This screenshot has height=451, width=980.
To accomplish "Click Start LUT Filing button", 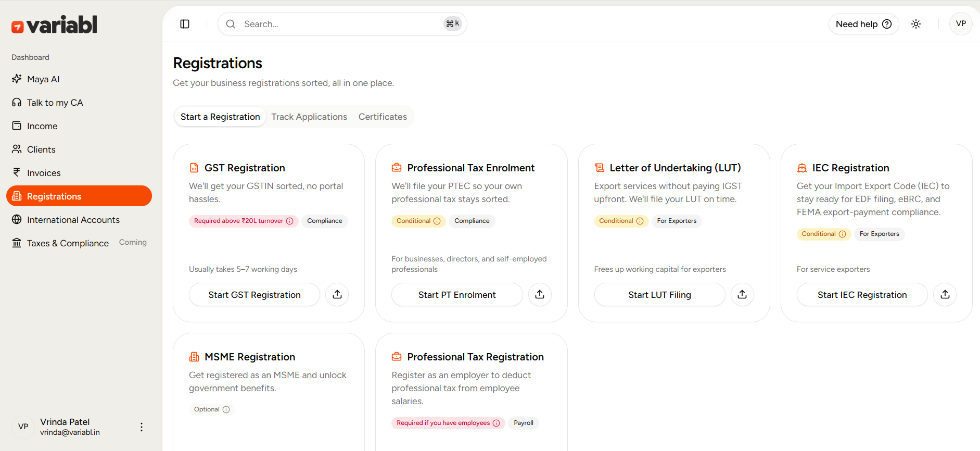I will (659, 295).
